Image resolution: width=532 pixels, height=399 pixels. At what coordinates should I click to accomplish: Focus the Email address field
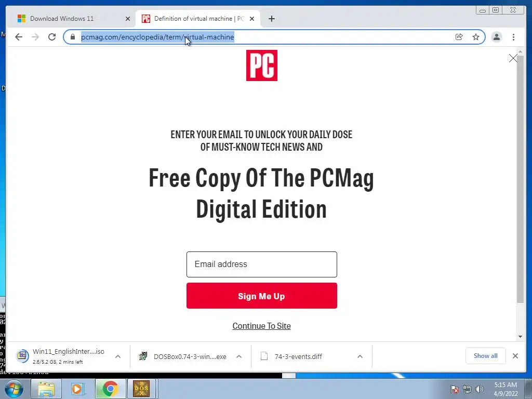262,264
